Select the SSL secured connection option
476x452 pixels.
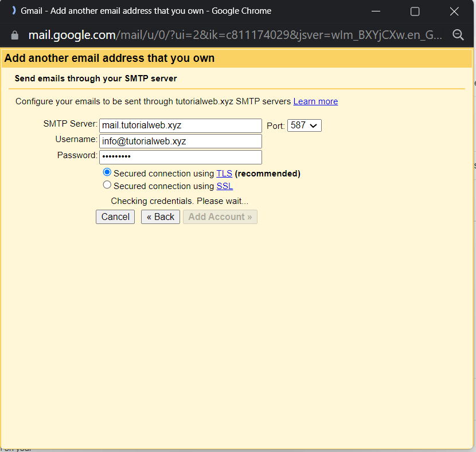(107, 186)
